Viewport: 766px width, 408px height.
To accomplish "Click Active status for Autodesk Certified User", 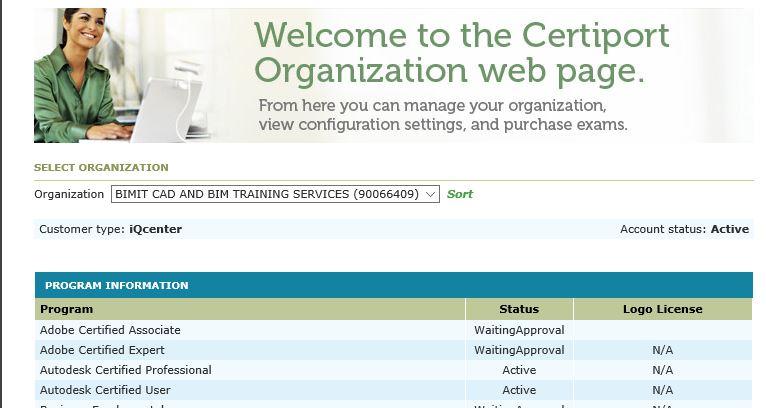I will (x=519, y=390).
